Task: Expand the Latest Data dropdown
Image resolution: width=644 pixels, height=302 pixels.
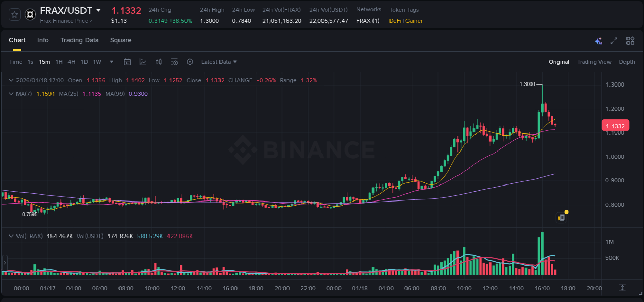Action: [219, 62]
